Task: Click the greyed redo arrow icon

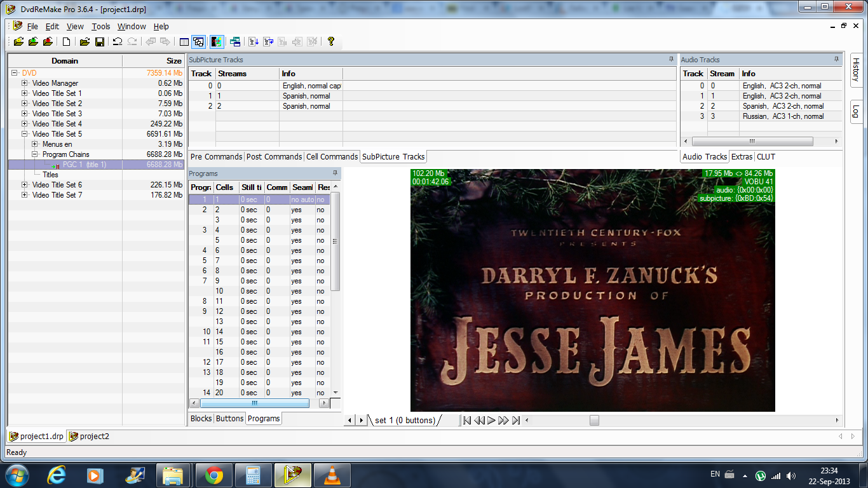Action: click(x=132, y=42)
